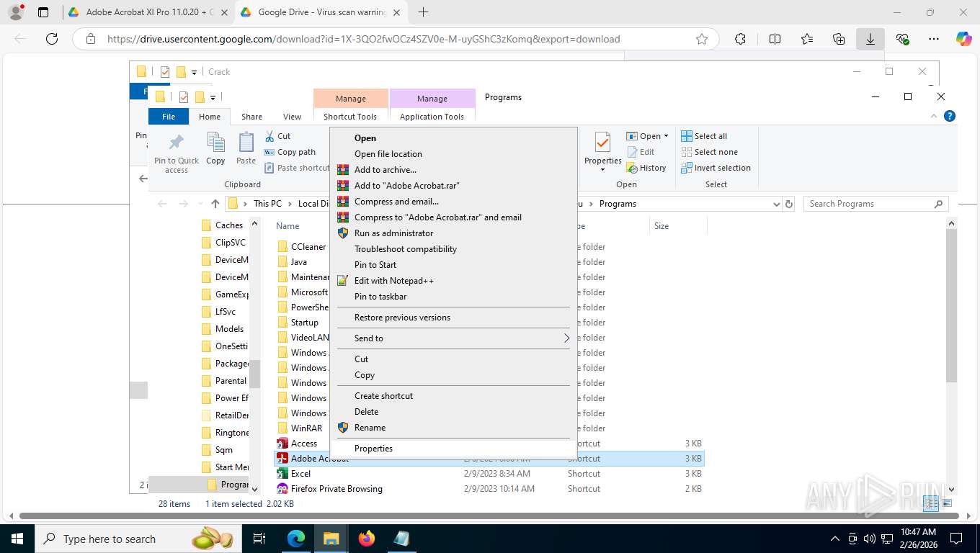Click the browser refresh button

51,40
